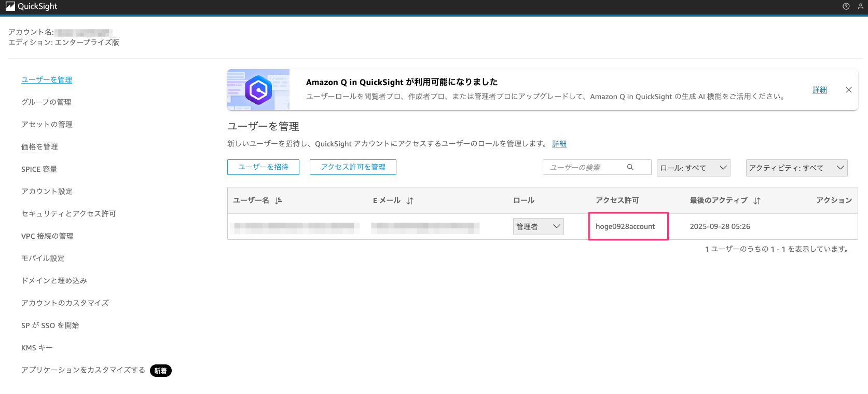Open アセットの管理 page
Viewport: 868px width, 394px height.
pyautogui.click(x=47, y=125)
